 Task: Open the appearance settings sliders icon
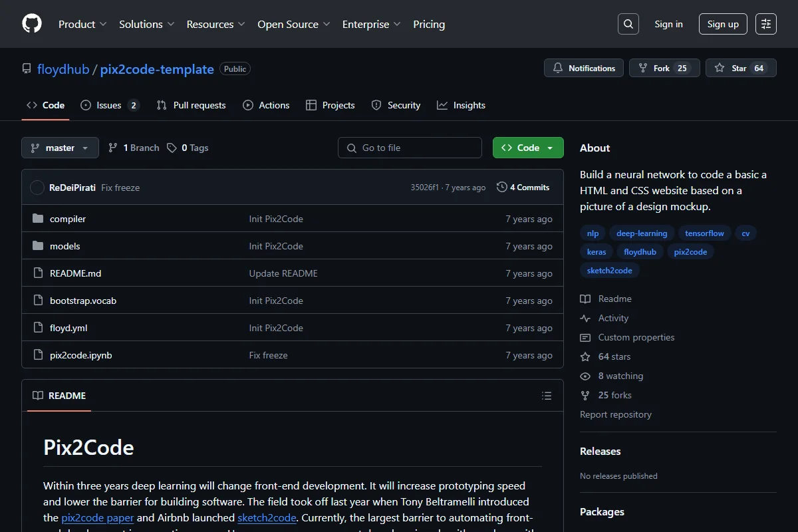click(766, 24)
